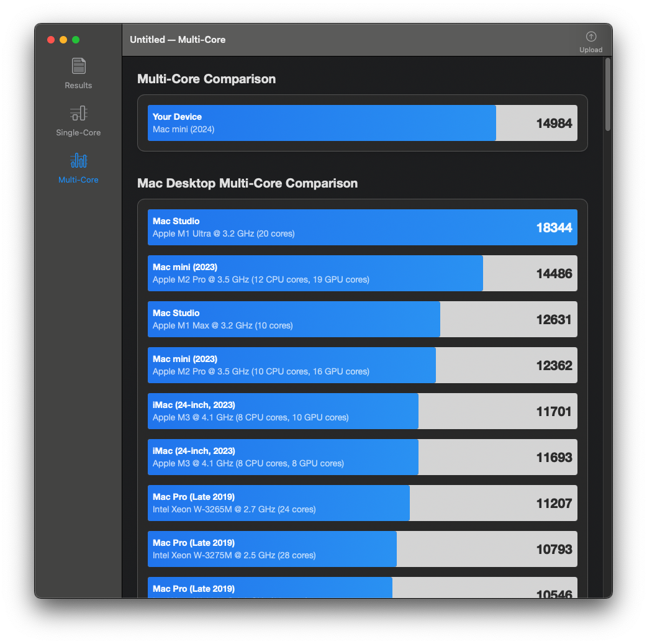Click the 14984 score value

tap(554, 124)
